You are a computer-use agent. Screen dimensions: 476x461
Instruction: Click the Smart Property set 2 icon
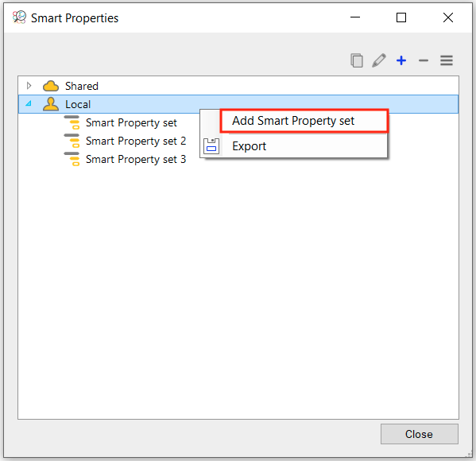(72, 141)
